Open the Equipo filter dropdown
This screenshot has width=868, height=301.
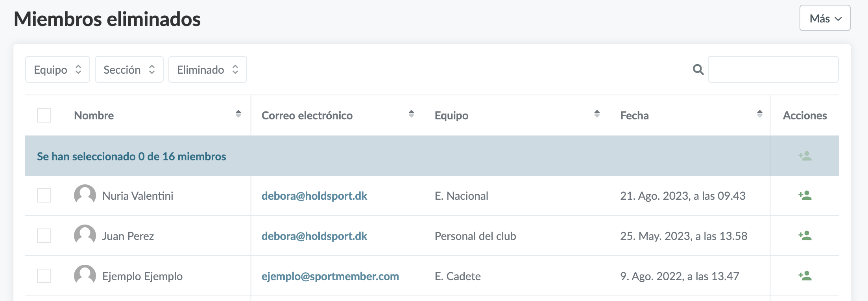click(x=57, y=70)
